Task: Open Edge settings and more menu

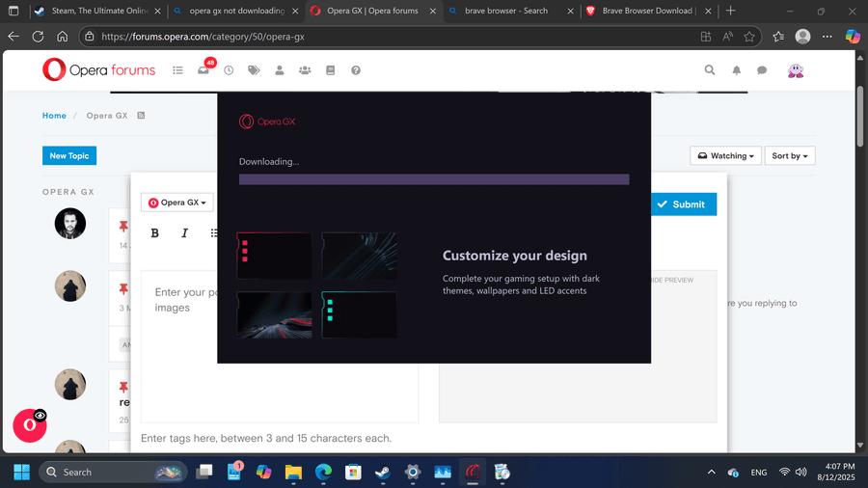Action: [827, 37]
